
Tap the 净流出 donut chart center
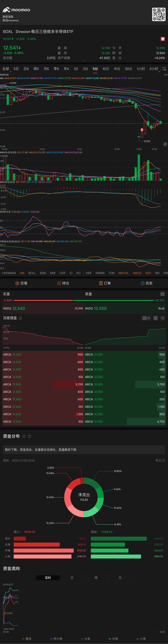(x=84, y=497)
